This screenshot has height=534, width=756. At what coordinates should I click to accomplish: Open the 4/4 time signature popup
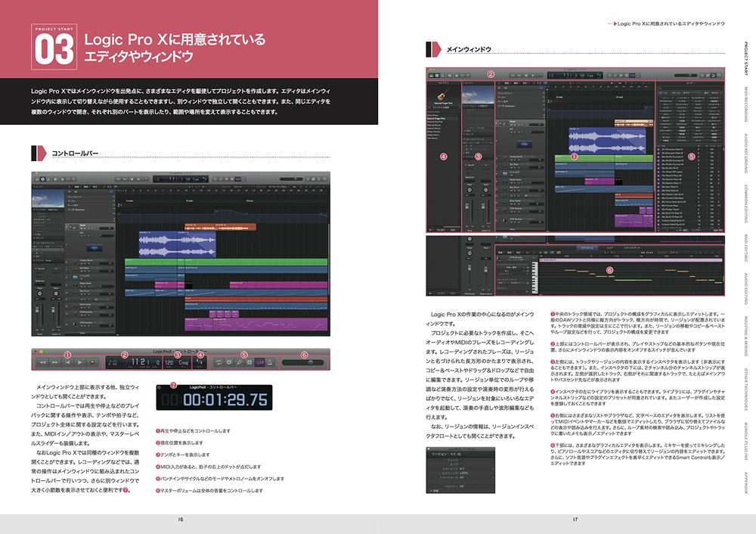tap(199, 362)
